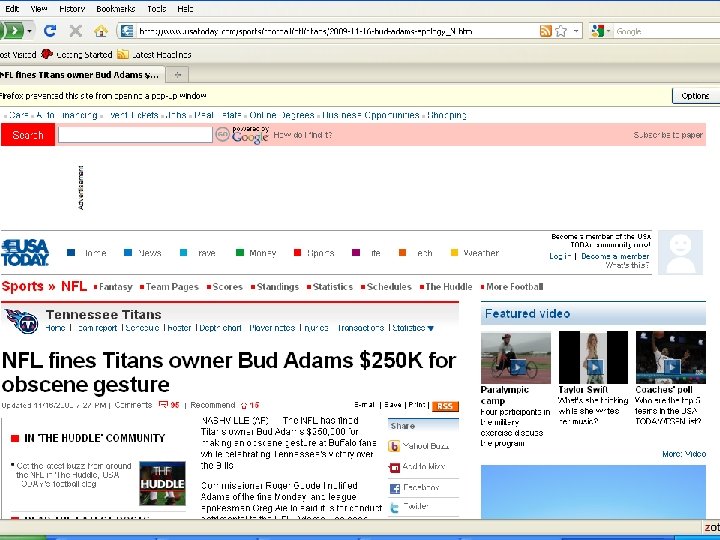720x540 pixels.
Task: Reload the page with the refresh icon
Action: click(50, 31)
